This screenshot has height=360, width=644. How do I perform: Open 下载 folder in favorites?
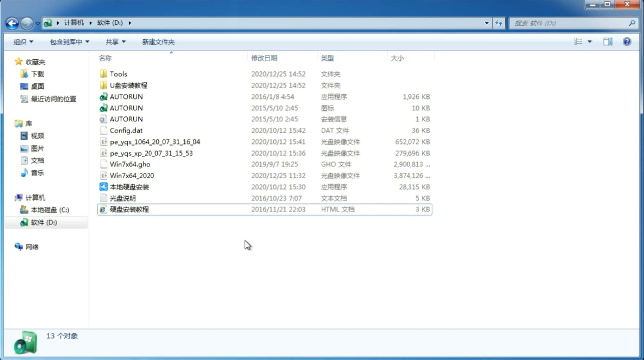[x=37, y=74]
